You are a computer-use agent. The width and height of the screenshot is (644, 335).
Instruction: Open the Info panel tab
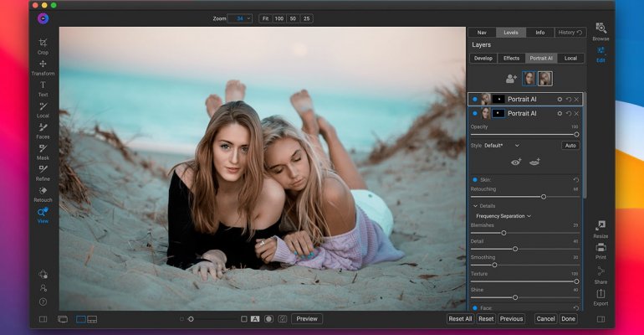tap(539, 33)
